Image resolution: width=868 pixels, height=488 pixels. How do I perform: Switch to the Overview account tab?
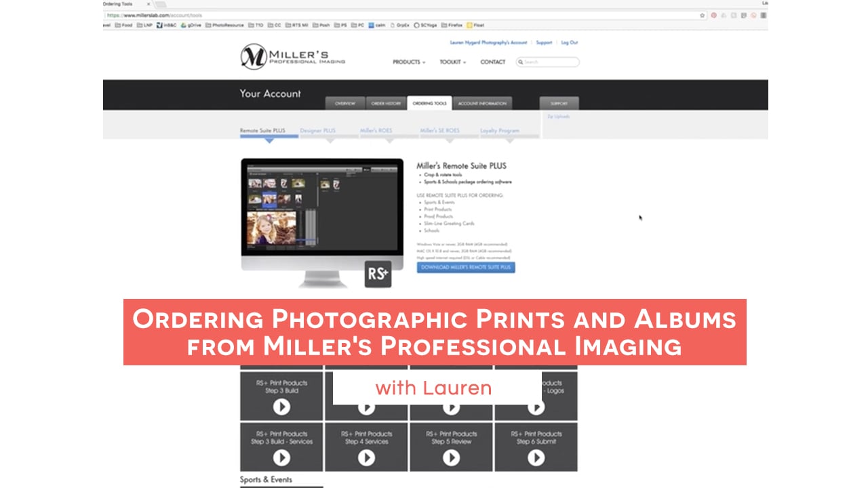pos(345,103)
